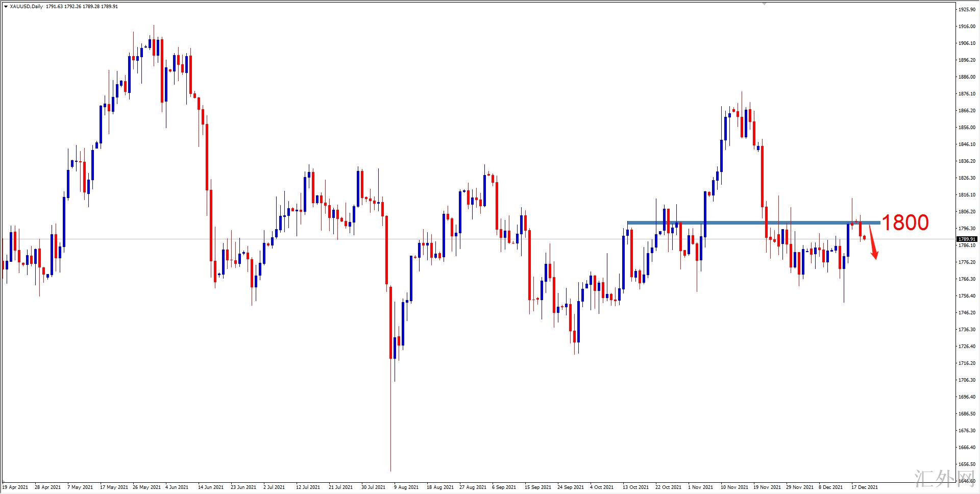Click the 24 Sep 2021 date label
Viewport: 980px width, 494px height.
tap(571, 487)
